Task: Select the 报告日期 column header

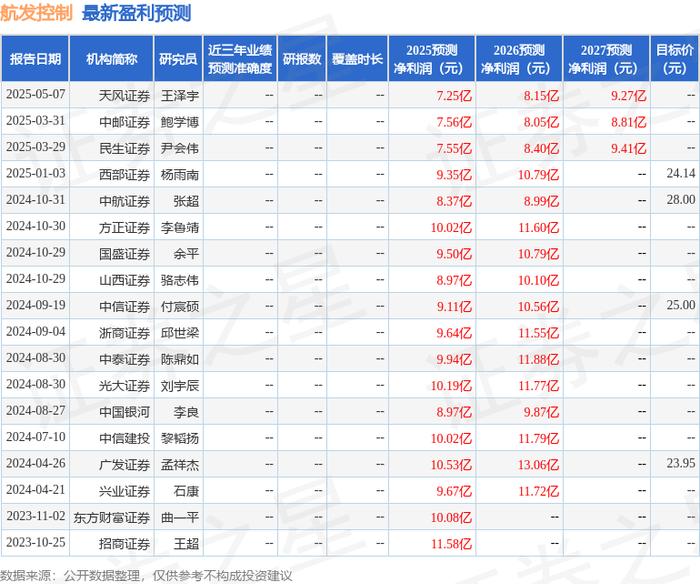Action: click(x=35, y=58)
